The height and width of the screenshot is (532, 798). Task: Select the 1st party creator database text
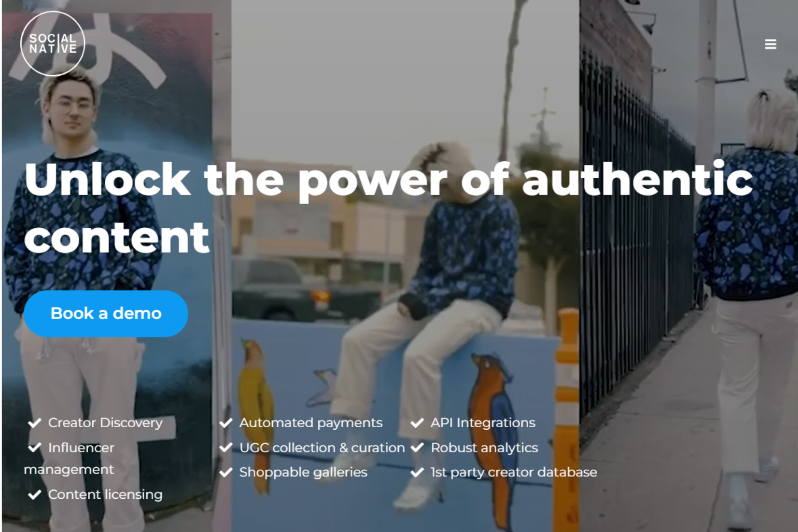[x=514, y=473]
